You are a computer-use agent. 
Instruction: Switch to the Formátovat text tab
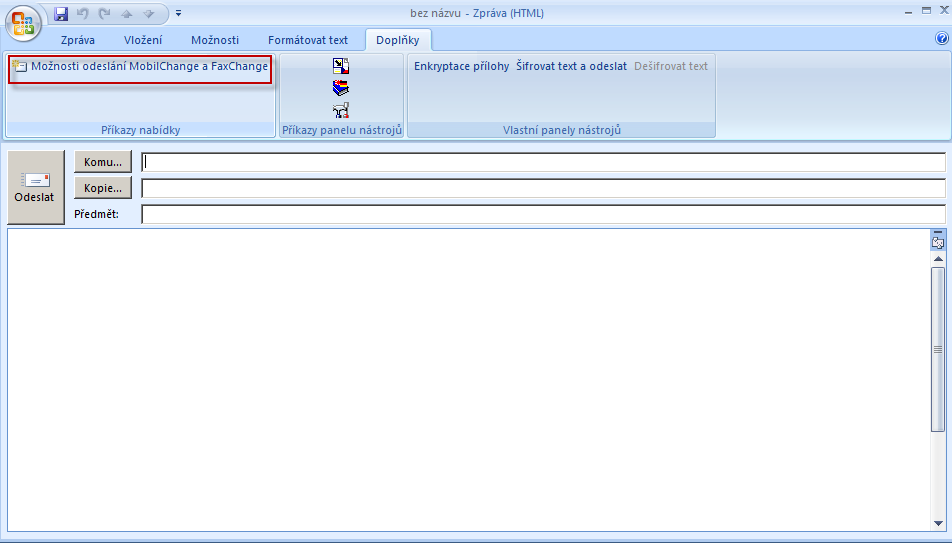308,40
